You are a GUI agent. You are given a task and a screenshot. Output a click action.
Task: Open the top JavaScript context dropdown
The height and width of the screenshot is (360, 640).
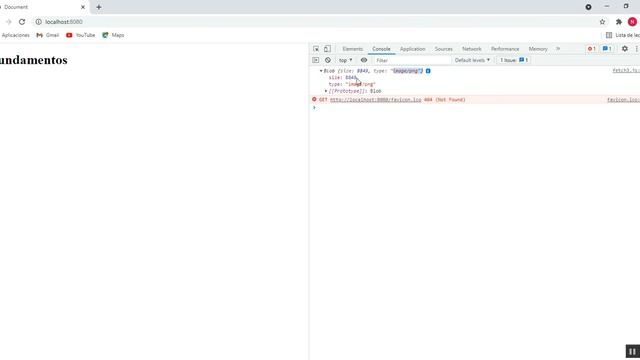[345, 60]
